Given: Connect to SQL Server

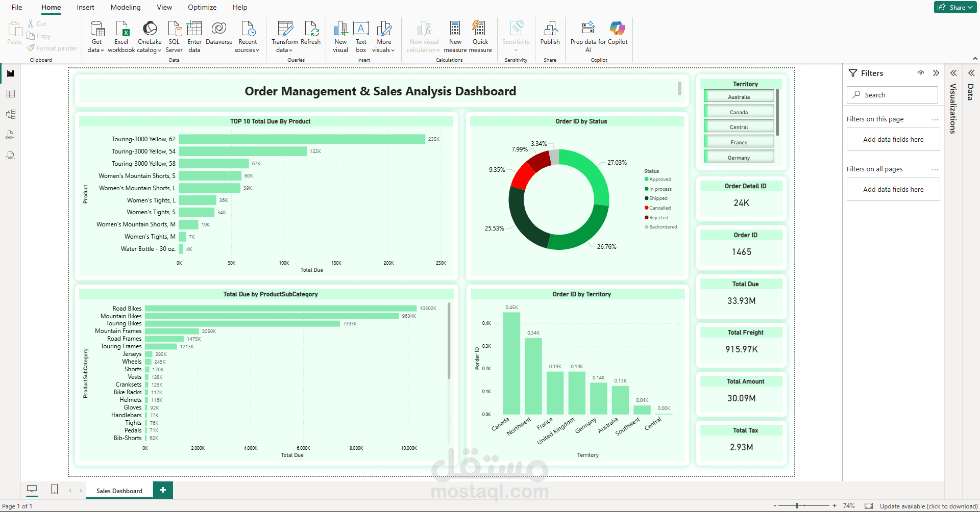Looking at the screenshot, I should pos(174,36).
